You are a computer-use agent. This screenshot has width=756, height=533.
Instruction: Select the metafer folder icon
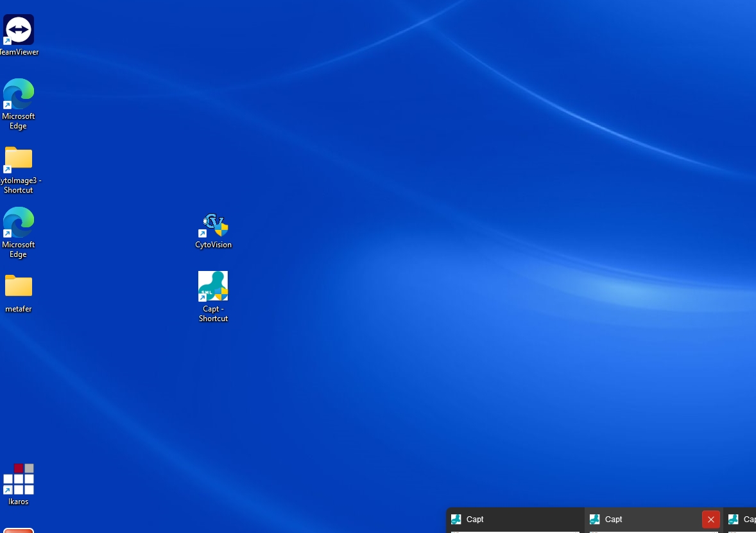click(x=19, y=286)
